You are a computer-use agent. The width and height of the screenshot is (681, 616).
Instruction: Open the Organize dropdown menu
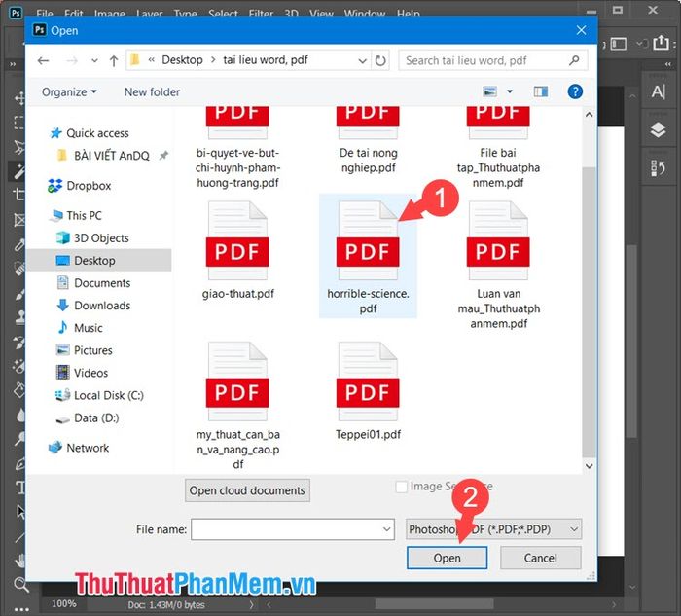[69, 91]
